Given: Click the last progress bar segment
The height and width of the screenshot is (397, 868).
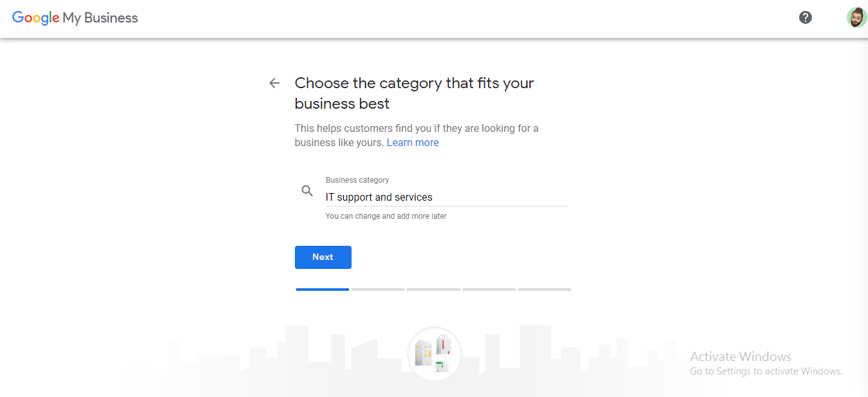Looking at the screenshot, I should pos(545,289).
